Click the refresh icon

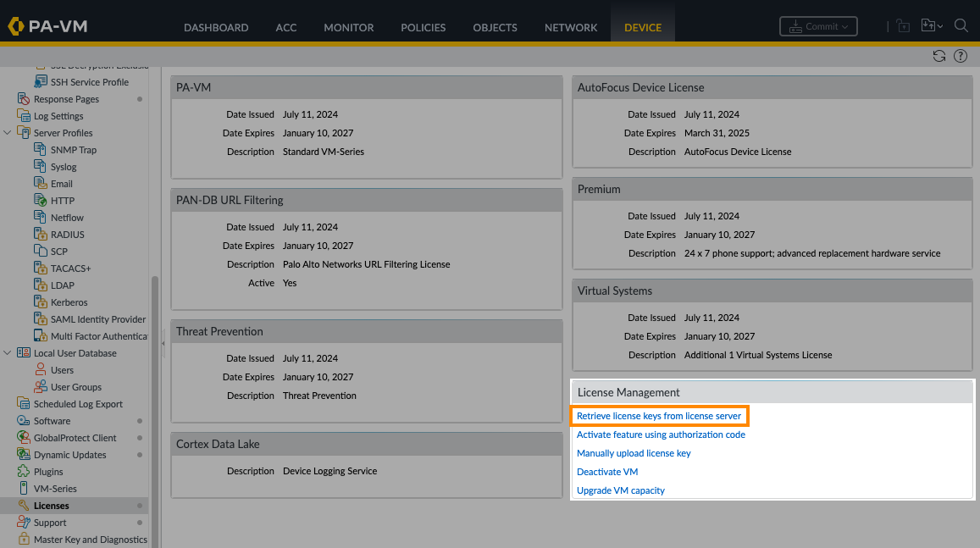(938, 56)
